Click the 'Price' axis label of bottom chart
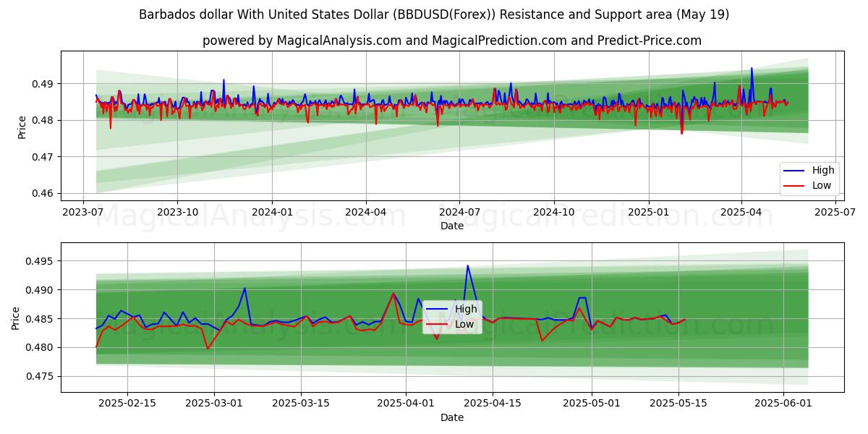The width and height of the screenshot is (868, 434). tap(15, 318)
